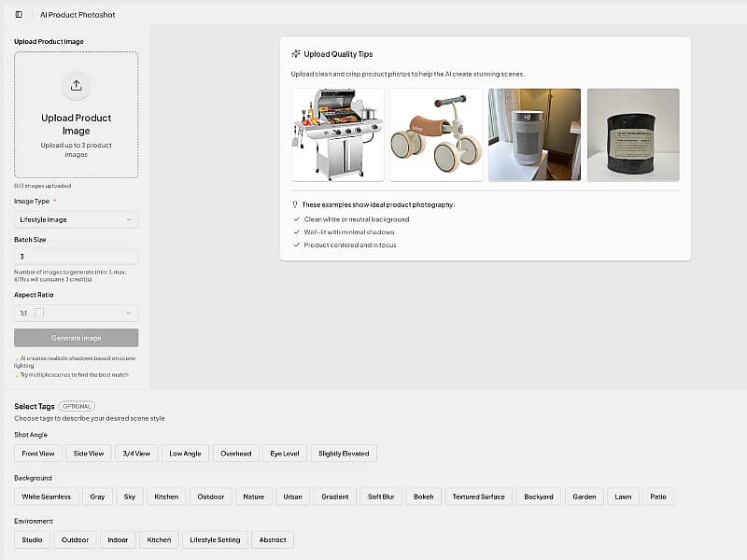Image resolution: width=747 pixels, height=560 pixels.
Task: Click the checkmark beside Clean white or neutral background
Action: pos(297,218)
